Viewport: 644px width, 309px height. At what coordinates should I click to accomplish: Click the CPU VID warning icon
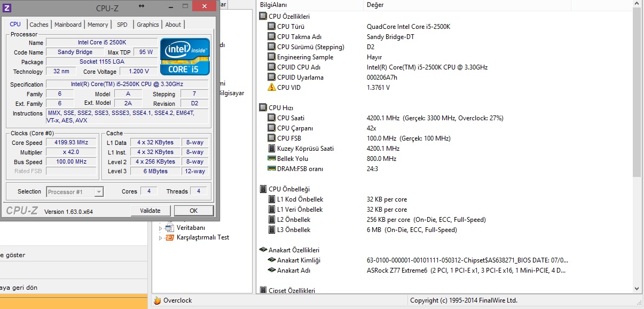click(x=271, y=88)
